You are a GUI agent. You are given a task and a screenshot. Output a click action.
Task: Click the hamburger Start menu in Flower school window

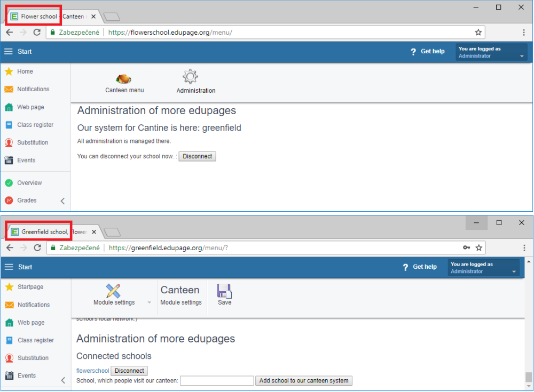pyautogui.click(x=9, y=51)
